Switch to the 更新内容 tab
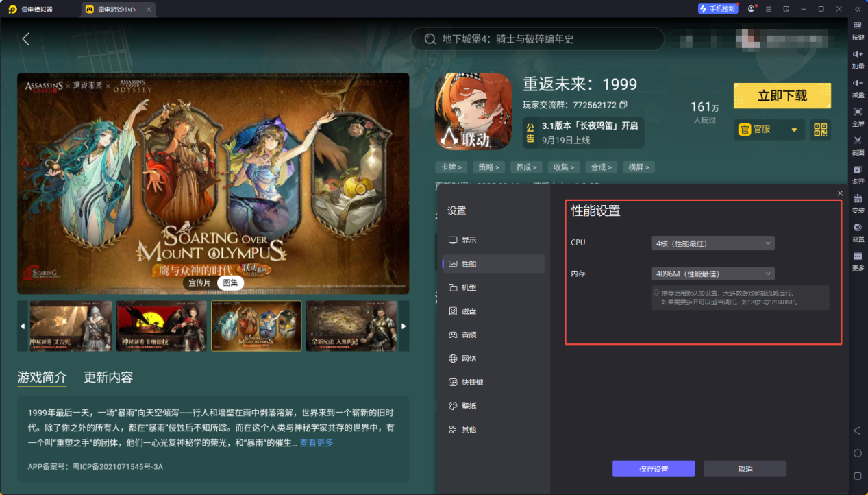 click(x=108, y=377)
